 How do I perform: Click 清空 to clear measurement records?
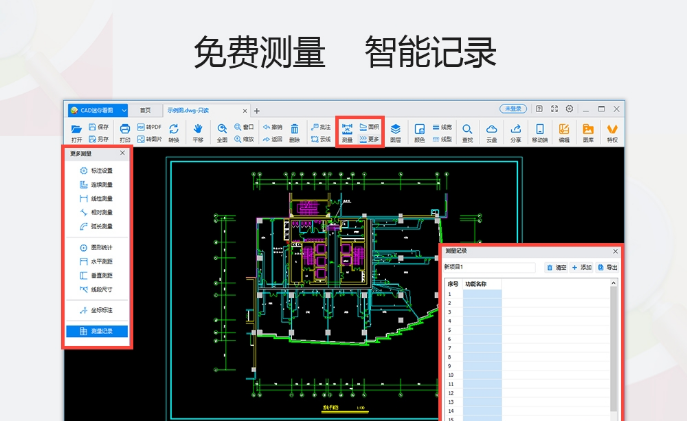[x=556, y=267]
